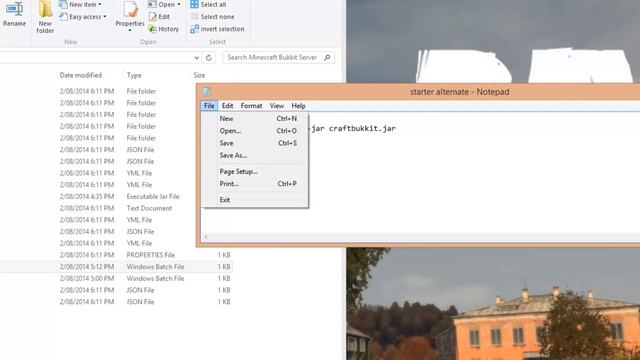Click the Search Minecraft Bukkit Server field
Image resolution: width=640 pixels, height=360 pixels.
(x=279, y=58)
